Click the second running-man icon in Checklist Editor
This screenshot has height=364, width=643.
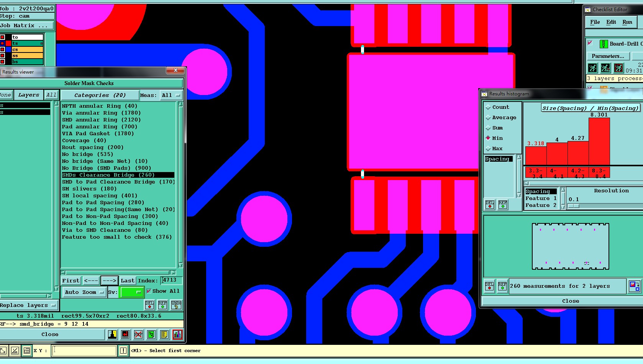tap(606, 68)
